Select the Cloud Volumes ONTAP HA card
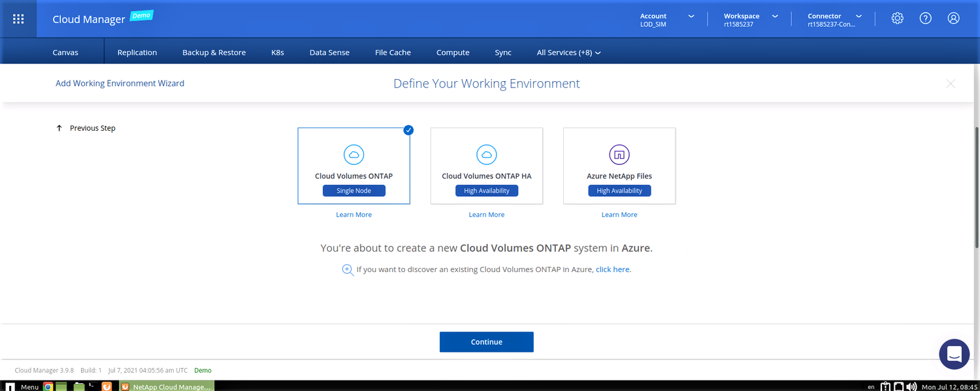 [x=487, y=166]
